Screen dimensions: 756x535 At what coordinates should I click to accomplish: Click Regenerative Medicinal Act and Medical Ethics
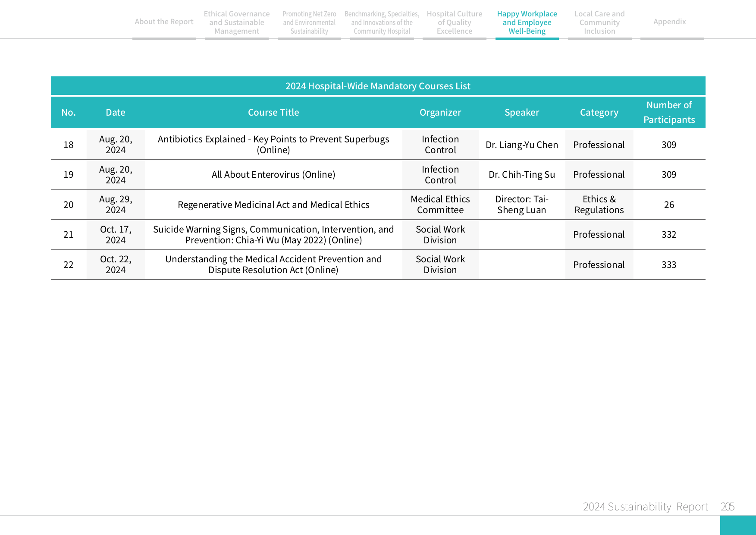click(x=273, y=205)
